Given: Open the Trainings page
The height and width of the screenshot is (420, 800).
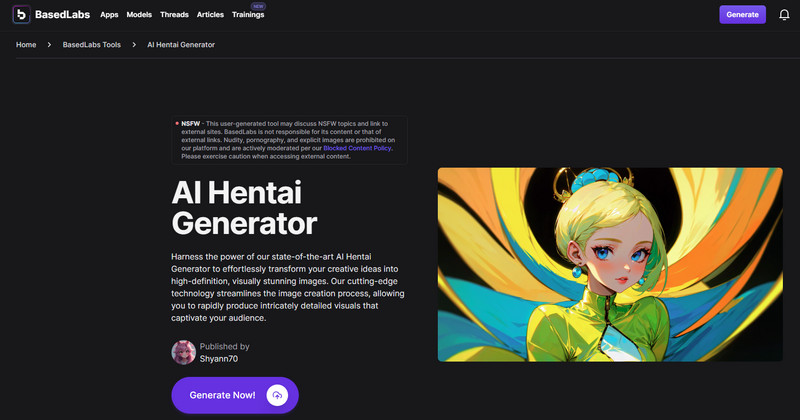Looking at the screenshot, I should [248, 15].
